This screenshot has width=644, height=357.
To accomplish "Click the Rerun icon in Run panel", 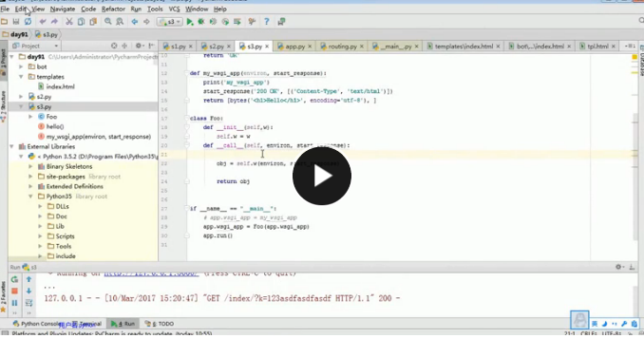I will [x=14, y=279].
